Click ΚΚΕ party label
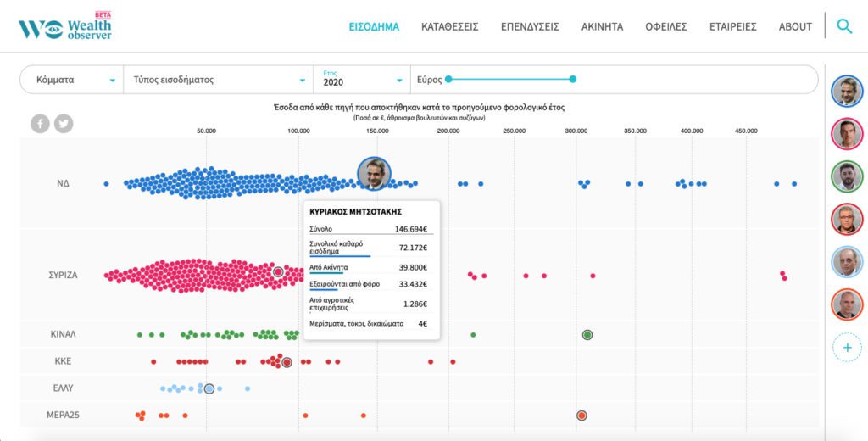The width and height of the screenshot is (868, 441). click(63, 361)
